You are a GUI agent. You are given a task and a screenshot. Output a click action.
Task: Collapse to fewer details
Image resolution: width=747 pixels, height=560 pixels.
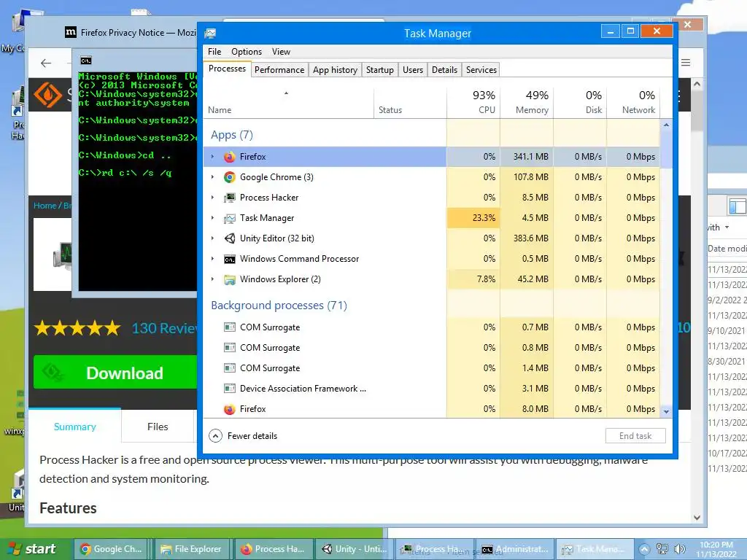243,436
